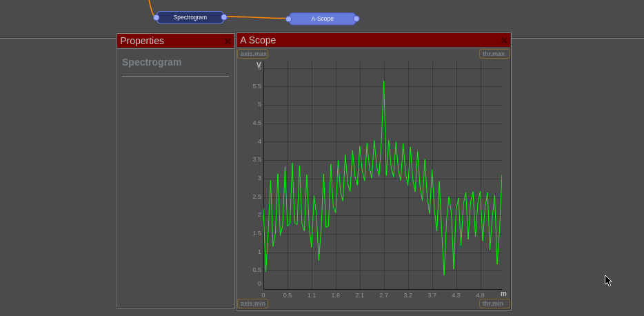
Task: Click the Spectrogram heading in Properties
Action: click(x=152, y=62)
